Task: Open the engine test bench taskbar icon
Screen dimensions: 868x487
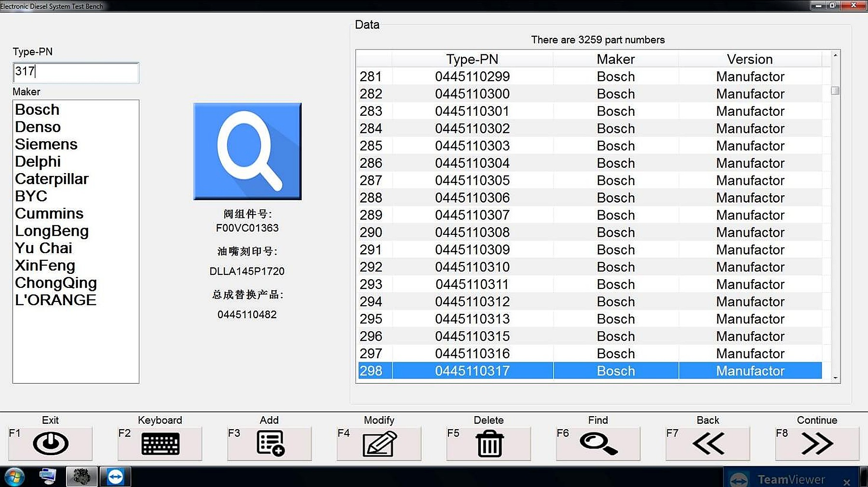Action: (81, 477)
